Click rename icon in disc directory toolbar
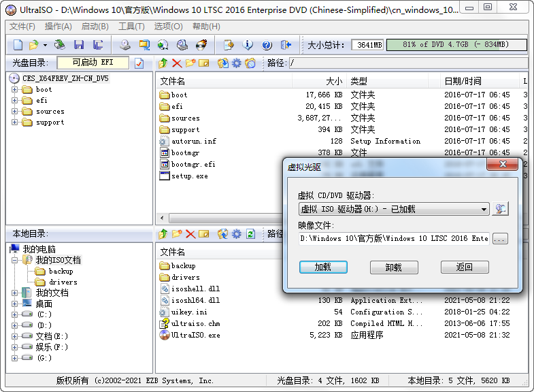 point(204,63)
